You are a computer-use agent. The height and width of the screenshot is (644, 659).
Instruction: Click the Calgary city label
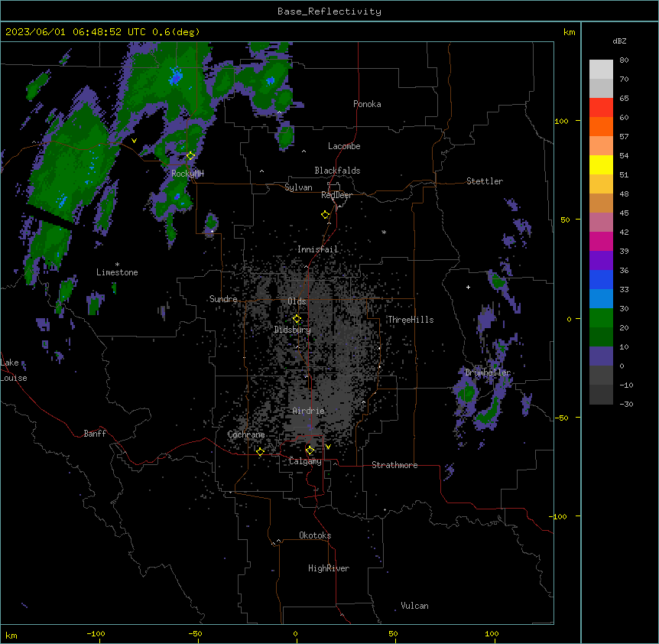[x=305, y=461]
